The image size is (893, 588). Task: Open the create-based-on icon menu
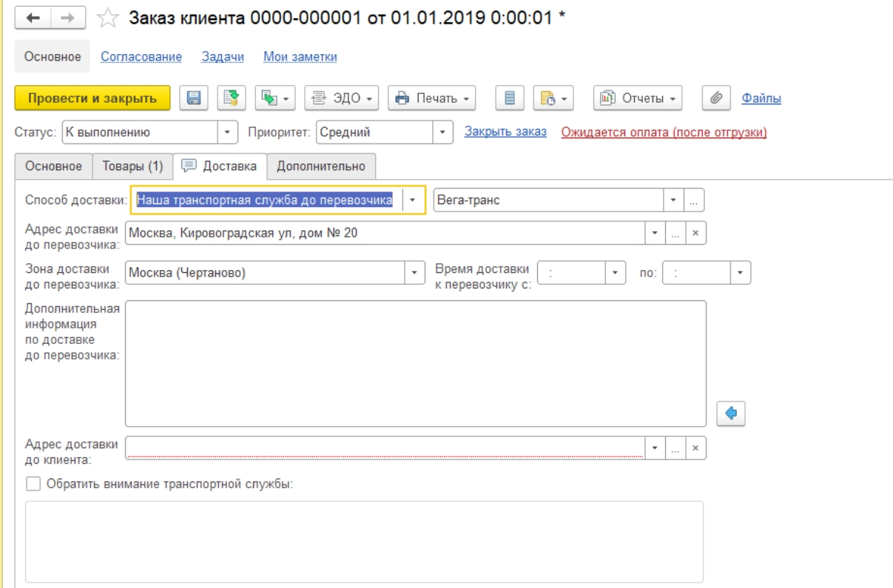275,98
